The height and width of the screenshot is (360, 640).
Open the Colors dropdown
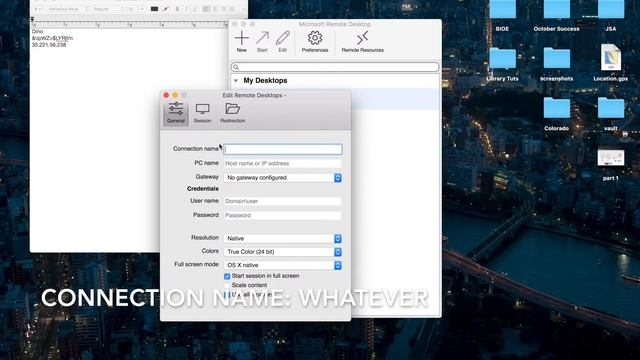282,252
